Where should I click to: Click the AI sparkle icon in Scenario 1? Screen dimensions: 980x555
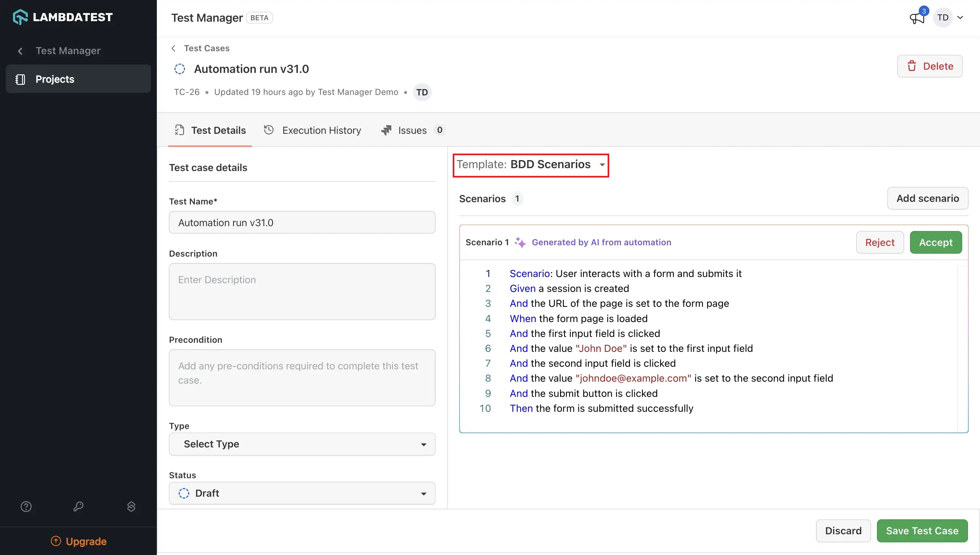520,242
